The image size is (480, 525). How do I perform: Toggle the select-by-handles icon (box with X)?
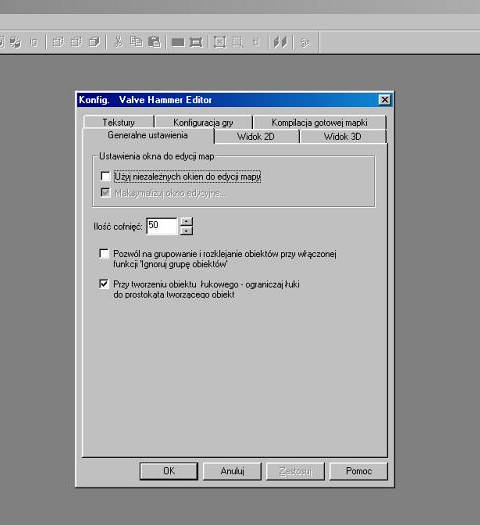point(220,42)
